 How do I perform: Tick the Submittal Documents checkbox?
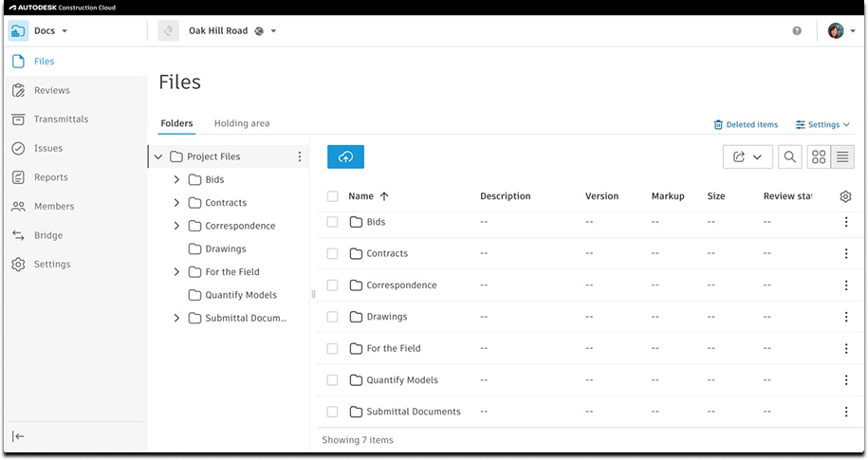(332, 412)
